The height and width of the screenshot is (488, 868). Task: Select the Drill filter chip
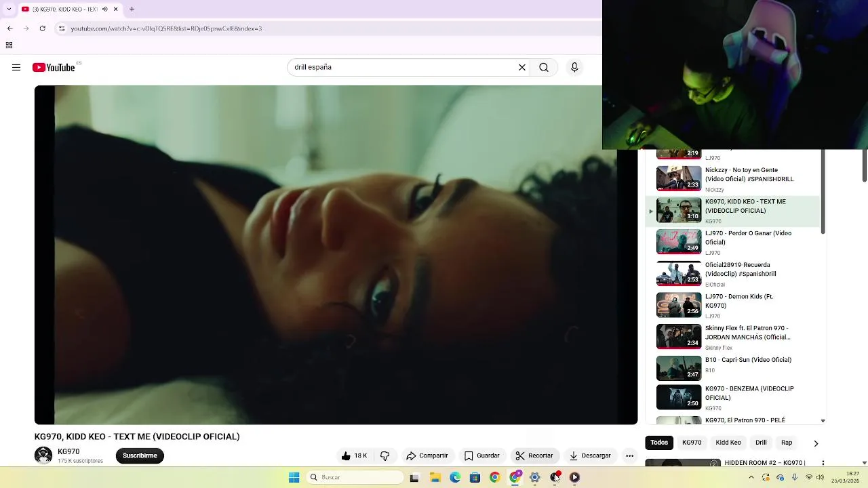coord(761,443)
